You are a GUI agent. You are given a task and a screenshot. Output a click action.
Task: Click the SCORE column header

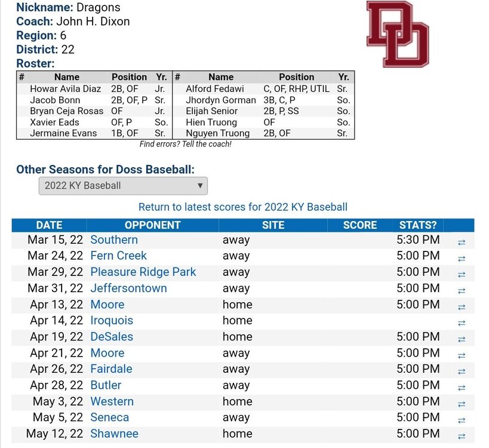point(360,225)
